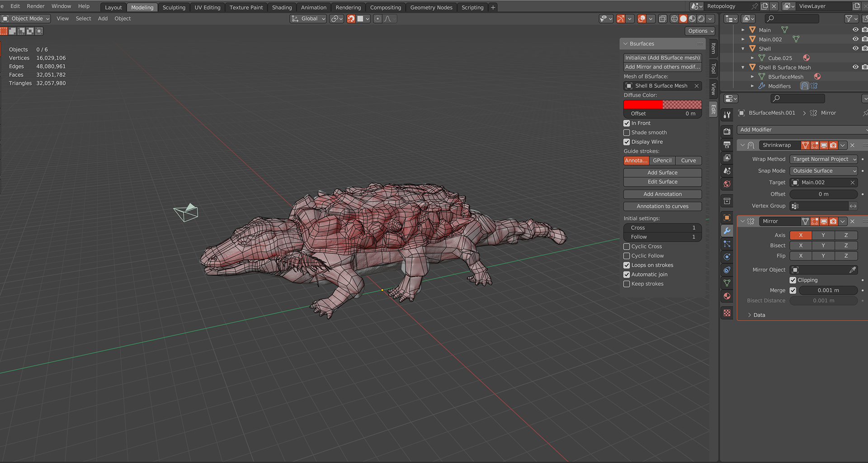Switch to the Sculpting workspace tab
The height and width of the screenshot is (463, 868).
[174, 7]
